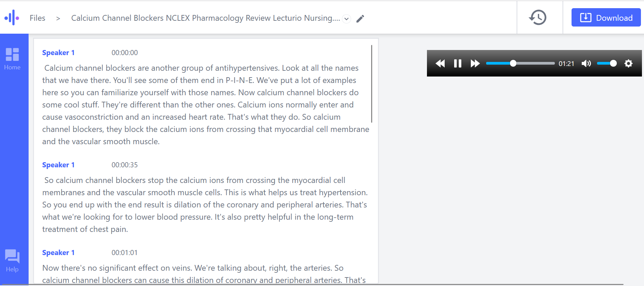Screen dimensions: 644x286
Task: Jump to timestamp 00:00:35
Action: [x=125, y=165]
